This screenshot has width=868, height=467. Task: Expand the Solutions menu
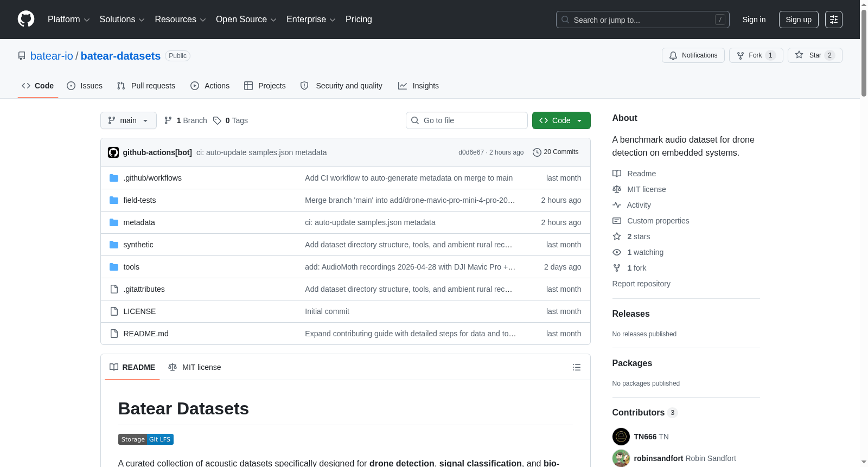tap(122, 20)
